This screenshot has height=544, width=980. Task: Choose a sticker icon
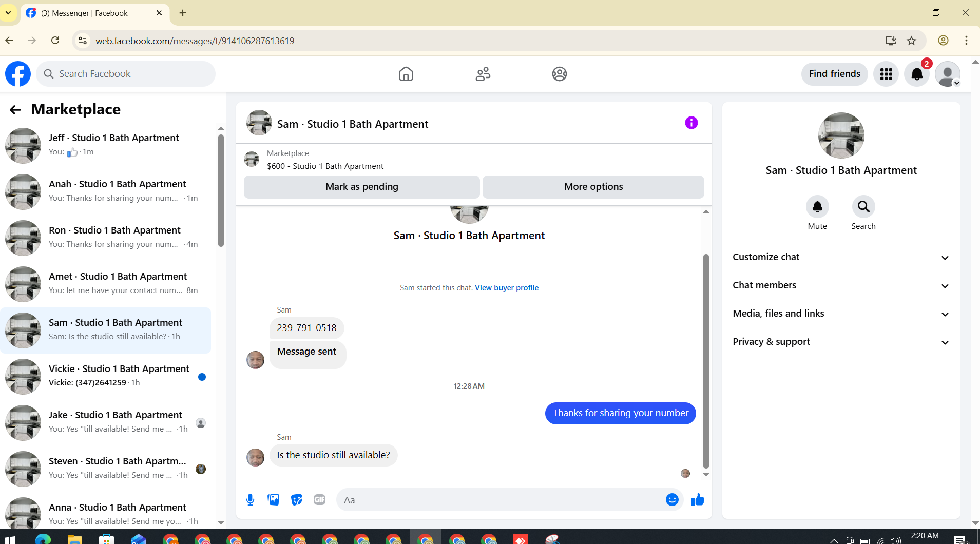pyautogui.click(x=297, y=500)
